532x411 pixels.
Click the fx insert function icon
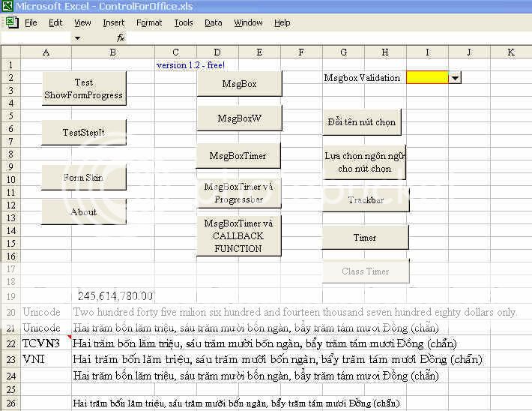[x=120, y=37]
